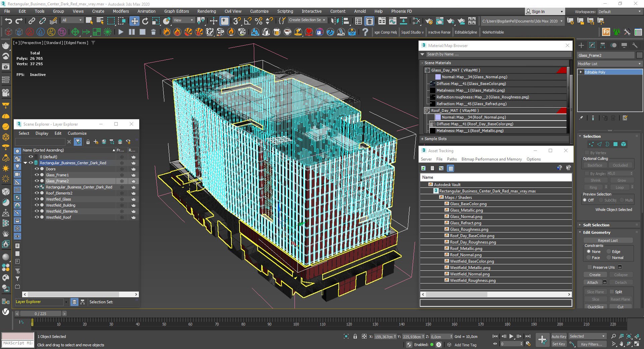Toggle visibility of Roof_Elements2
This screenshot has width=644, height=349.
click(37, 193)
